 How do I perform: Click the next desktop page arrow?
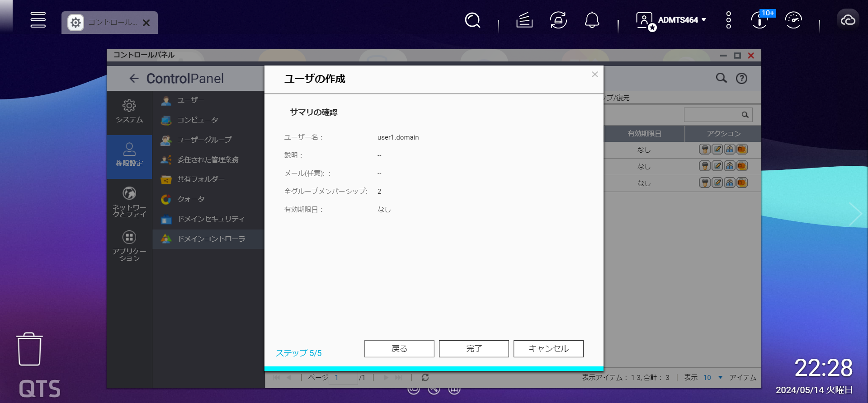[x=855, y=214]
